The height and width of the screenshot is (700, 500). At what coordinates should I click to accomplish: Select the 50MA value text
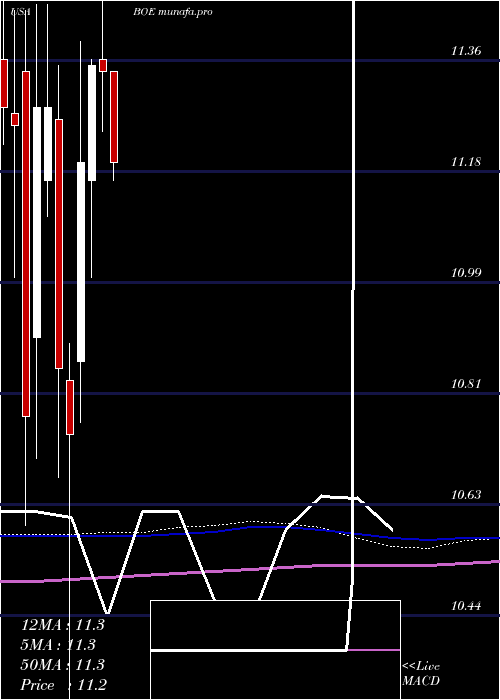click(x=62, y=664)
